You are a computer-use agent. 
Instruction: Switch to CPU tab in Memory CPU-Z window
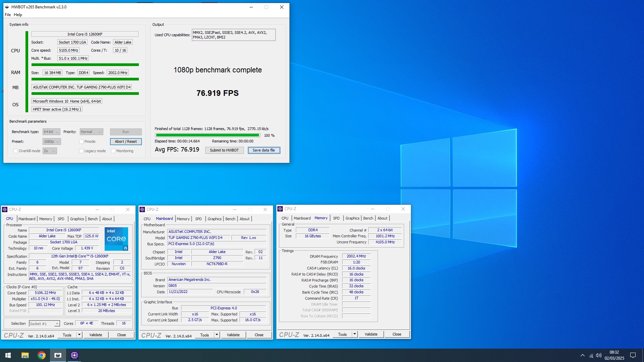285,218
